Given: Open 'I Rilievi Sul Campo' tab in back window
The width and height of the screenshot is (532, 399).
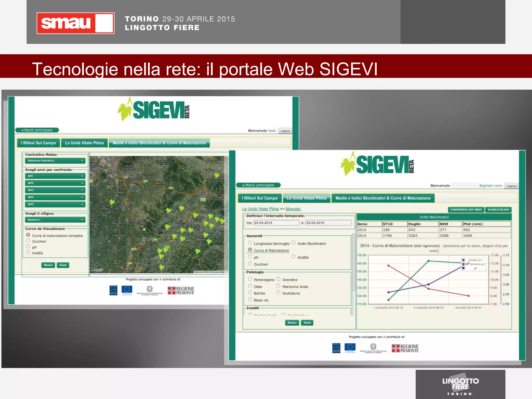Looking at the screenshot, I should click(x=38, y=143).
